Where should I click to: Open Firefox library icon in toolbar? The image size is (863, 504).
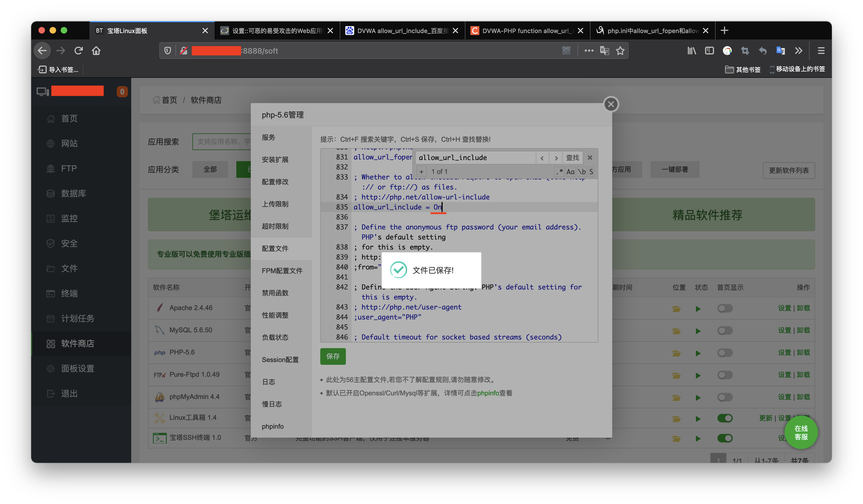coord(691,50)
